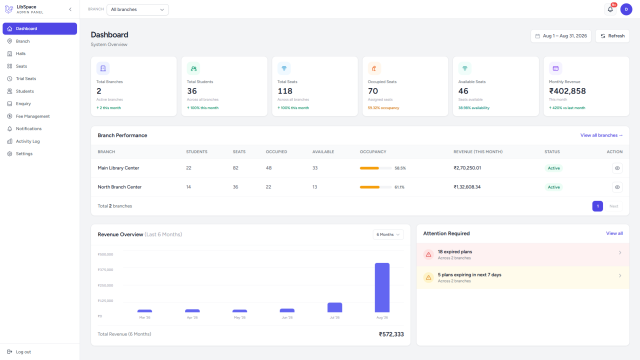Click the red warning icon for expired plans

[x=428, y=255]
